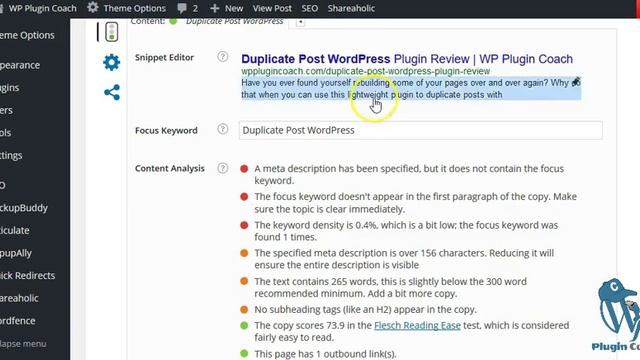Viewport: 640px width, 360px height.
Task: Open Appearance in the sidebar
Action: [20, 65]
